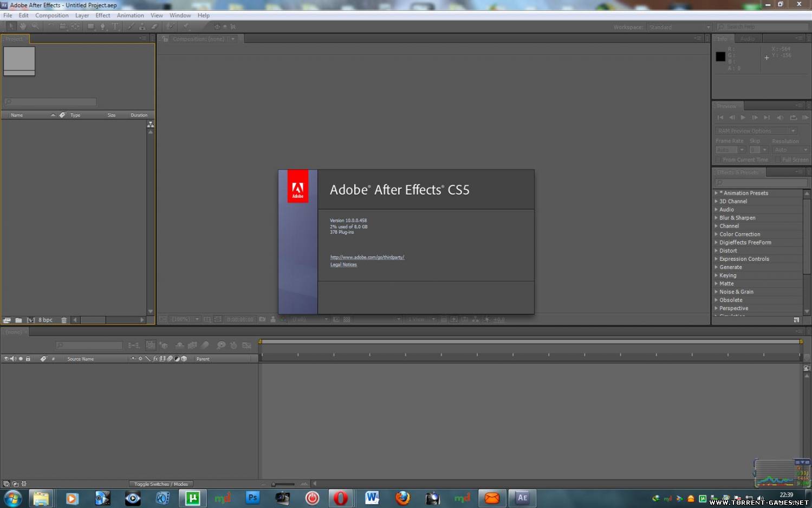Image resolution: width=812 pixels, height=508 pixels.
Task: Open the File menu
Action: click(x=8, y=15)
